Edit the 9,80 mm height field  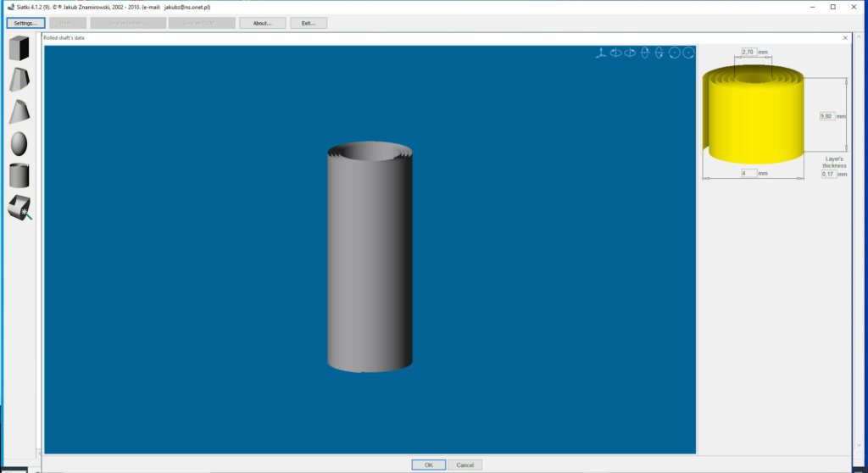point(826,116)
